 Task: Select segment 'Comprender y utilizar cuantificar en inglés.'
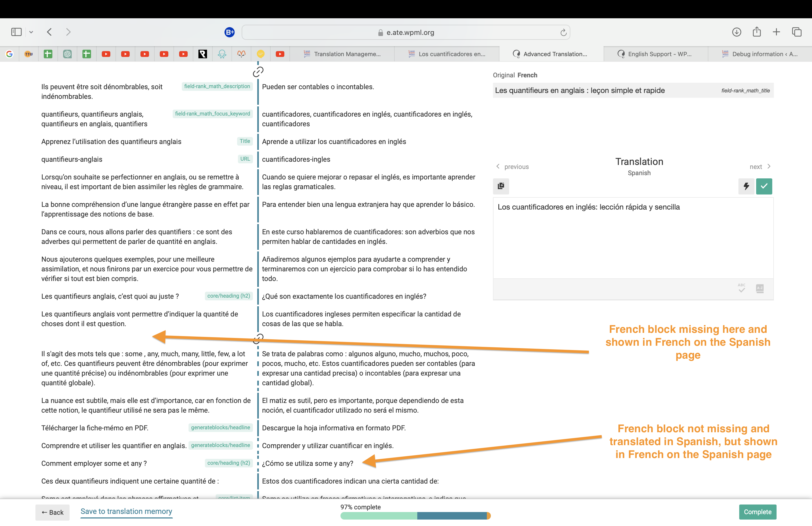(328, 446)
